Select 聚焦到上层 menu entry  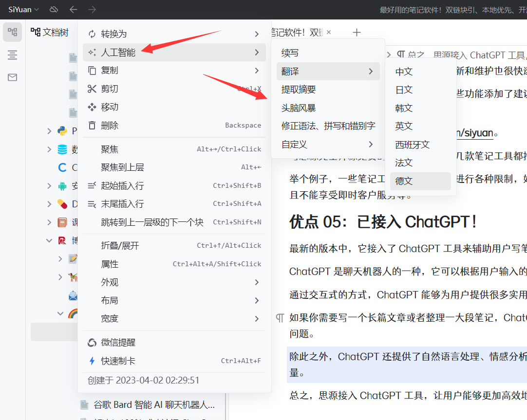(174, 167)
